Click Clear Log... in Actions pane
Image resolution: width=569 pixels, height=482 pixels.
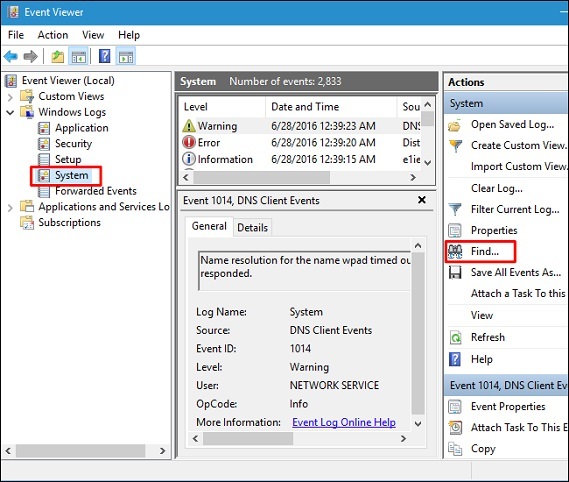pos(496,188)
